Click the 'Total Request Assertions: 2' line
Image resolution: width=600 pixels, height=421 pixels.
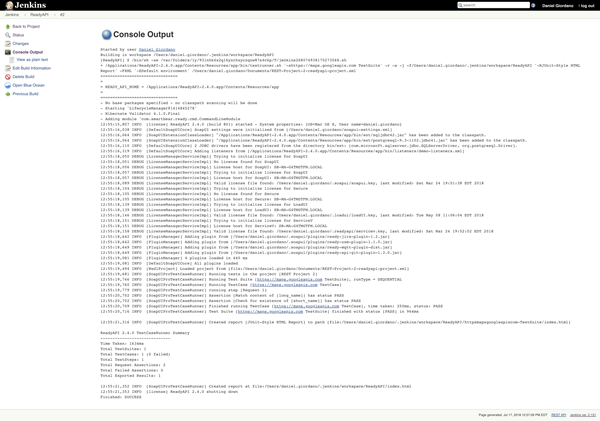pyautogui.click(x=133, y=365)
